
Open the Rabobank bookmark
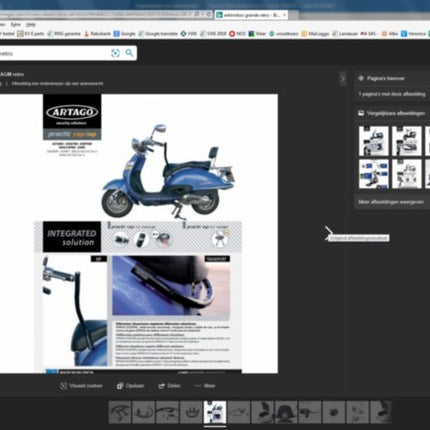(x=97, y=34)
